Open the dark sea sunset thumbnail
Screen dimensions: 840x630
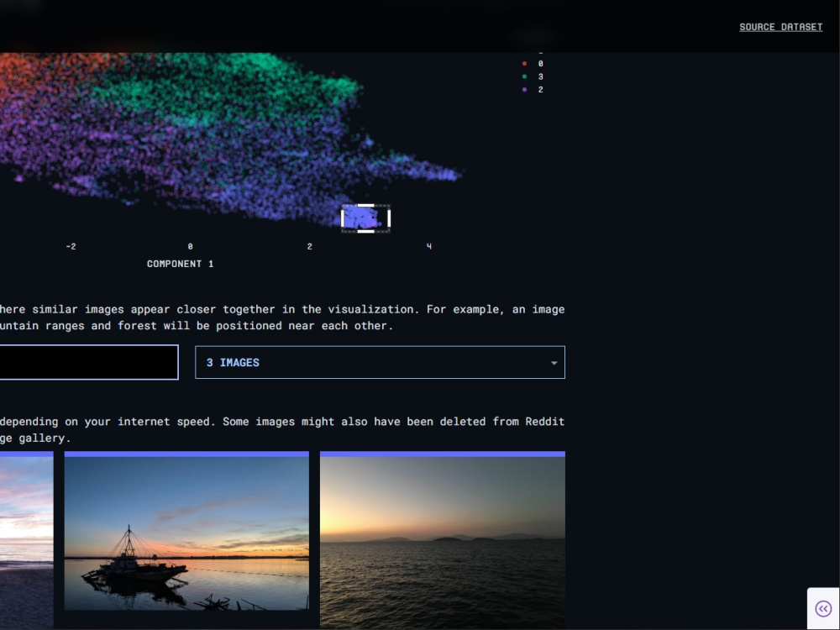click(443, 540)
